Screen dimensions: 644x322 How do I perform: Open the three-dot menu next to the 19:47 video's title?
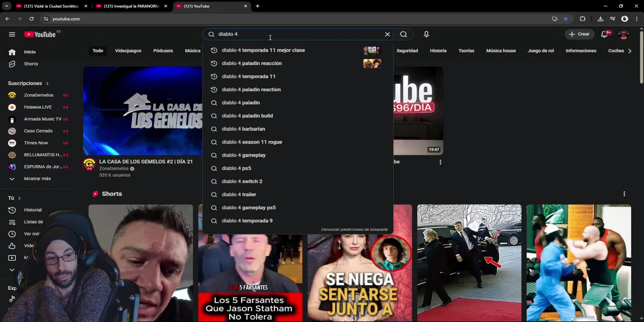click(x=441, y=162)
